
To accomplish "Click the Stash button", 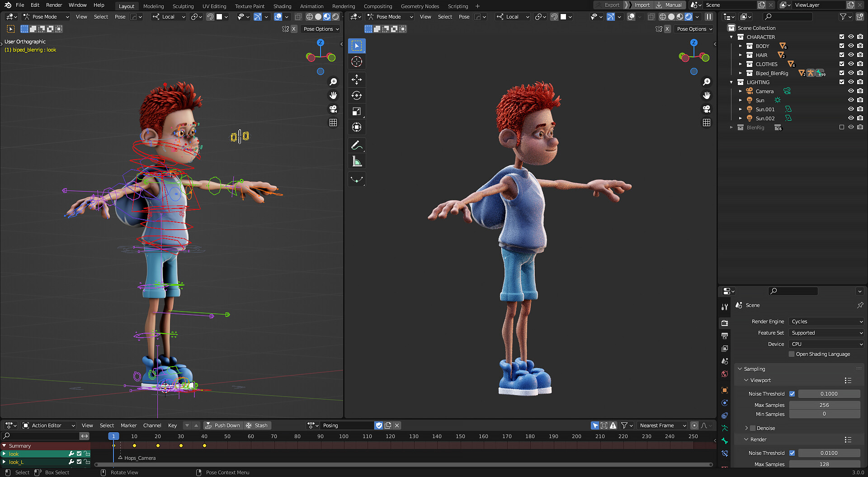I will click(x=260, y=425).
